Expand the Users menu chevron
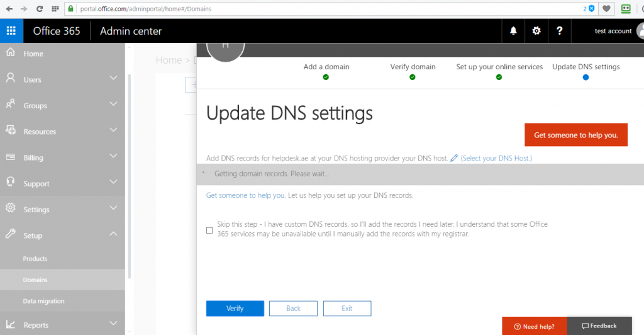 (x=113, y=77)
